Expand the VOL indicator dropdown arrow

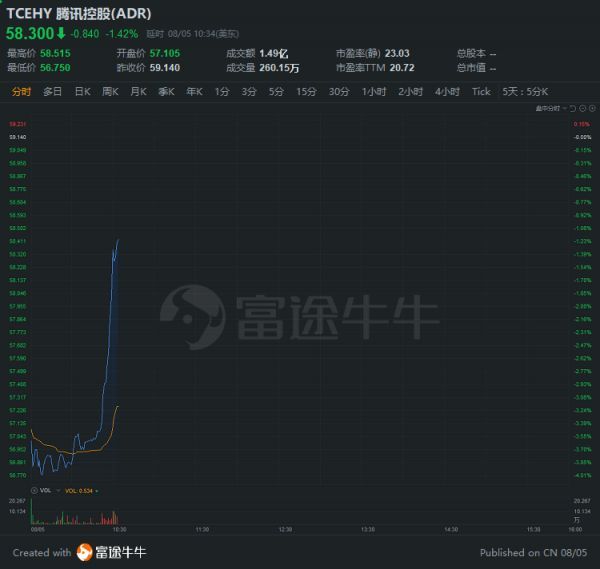(x=58, y=491)
